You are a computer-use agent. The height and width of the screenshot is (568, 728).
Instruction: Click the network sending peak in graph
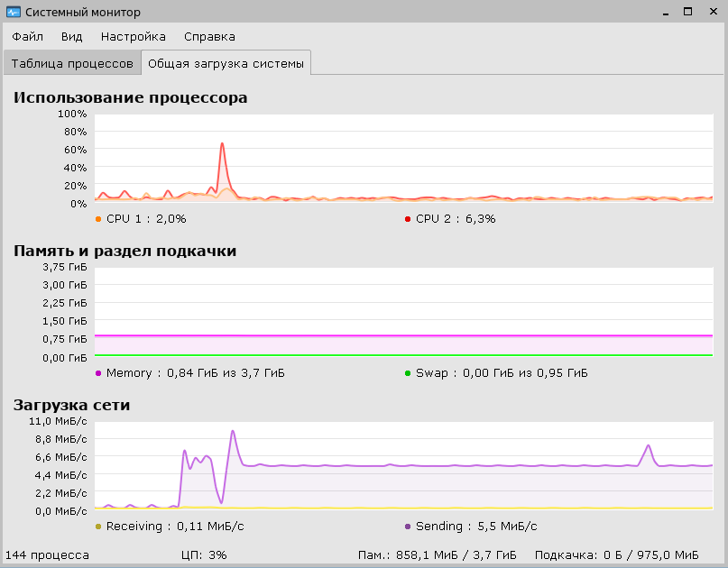click(233, 432)
